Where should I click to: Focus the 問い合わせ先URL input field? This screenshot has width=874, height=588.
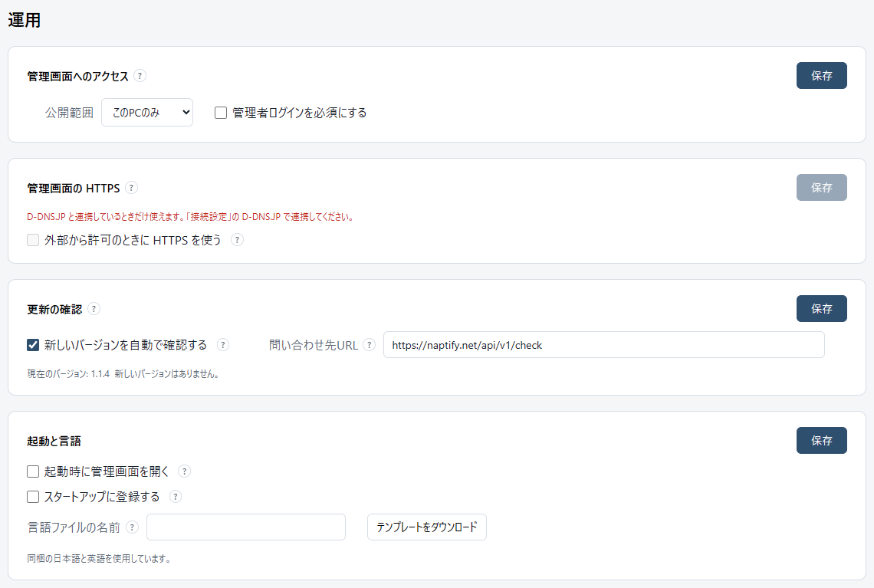tap(603, 345)
